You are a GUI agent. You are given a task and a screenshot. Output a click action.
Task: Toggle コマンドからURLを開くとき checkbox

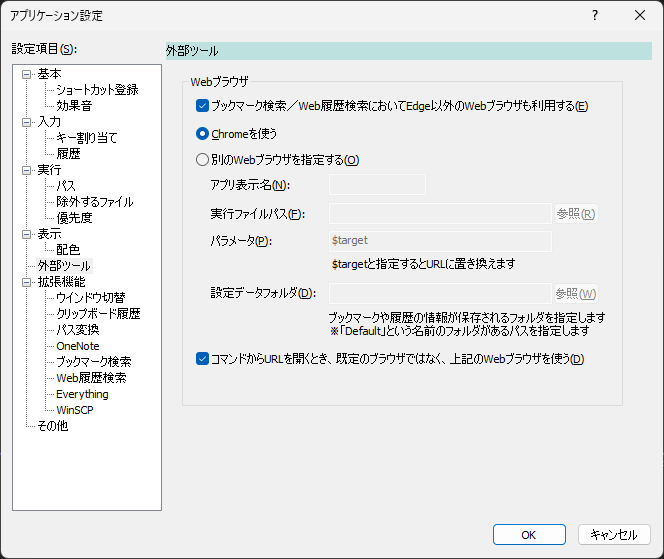tap(202, 359)
